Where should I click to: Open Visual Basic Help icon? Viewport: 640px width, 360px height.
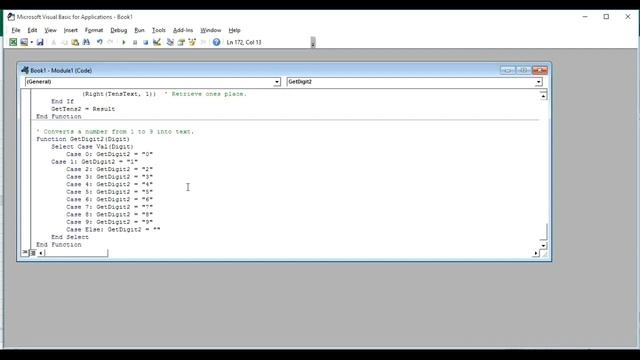(216, 42)
